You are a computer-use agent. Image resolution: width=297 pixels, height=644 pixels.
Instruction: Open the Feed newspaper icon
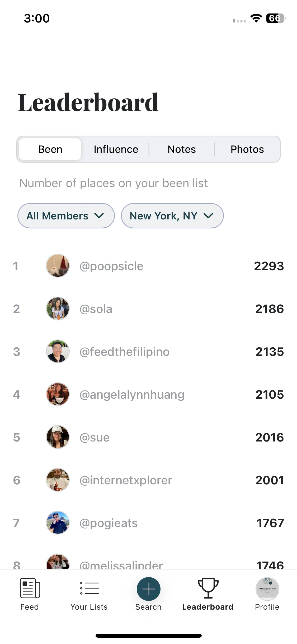(30, 588)
